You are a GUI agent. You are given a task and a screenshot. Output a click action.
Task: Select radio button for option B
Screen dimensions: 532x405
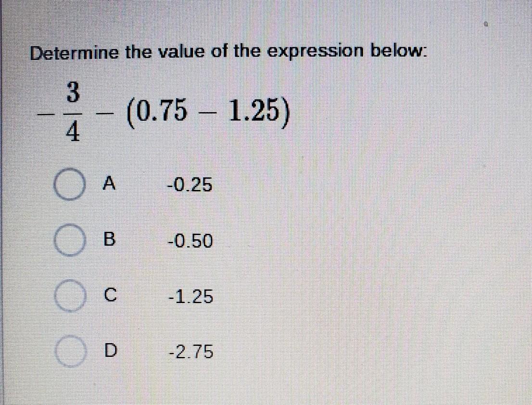click(x=69, y=240)
